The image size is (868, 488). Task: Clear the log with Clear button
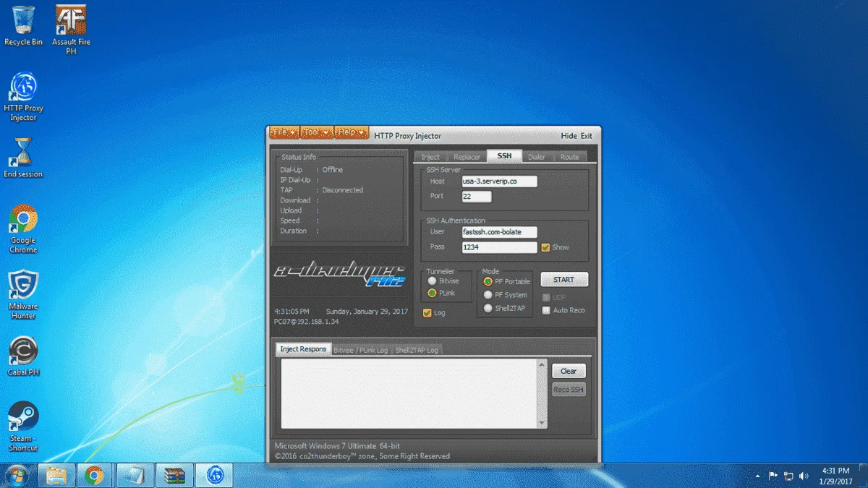pos(569,371)
